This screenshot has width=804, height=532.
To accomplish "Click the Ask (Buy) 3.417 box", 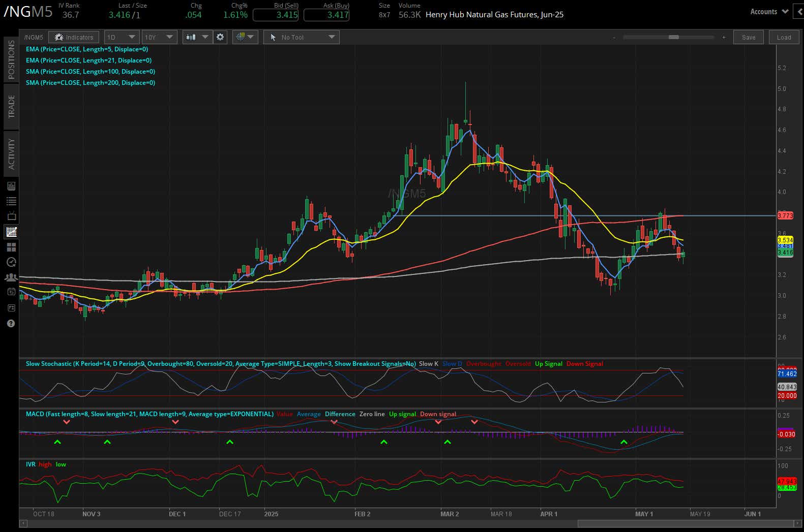I will pyautogui.click(x=326, y=15).
